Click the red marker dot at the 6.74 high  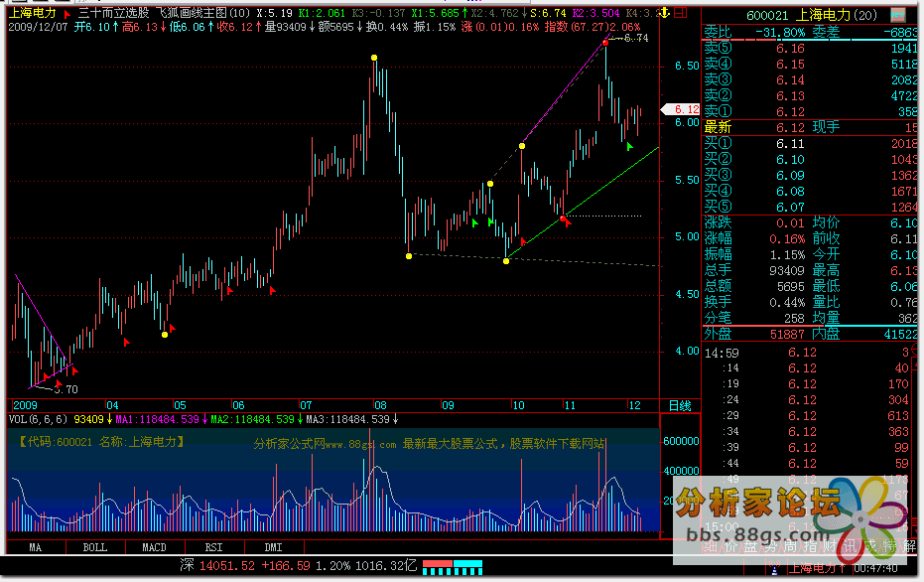[x=605, y=43]
